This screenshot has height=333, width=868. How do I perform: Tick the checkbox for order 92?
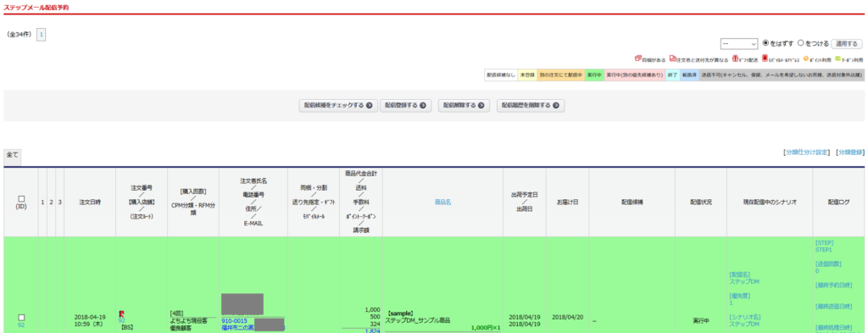click(x=21, y=318)
